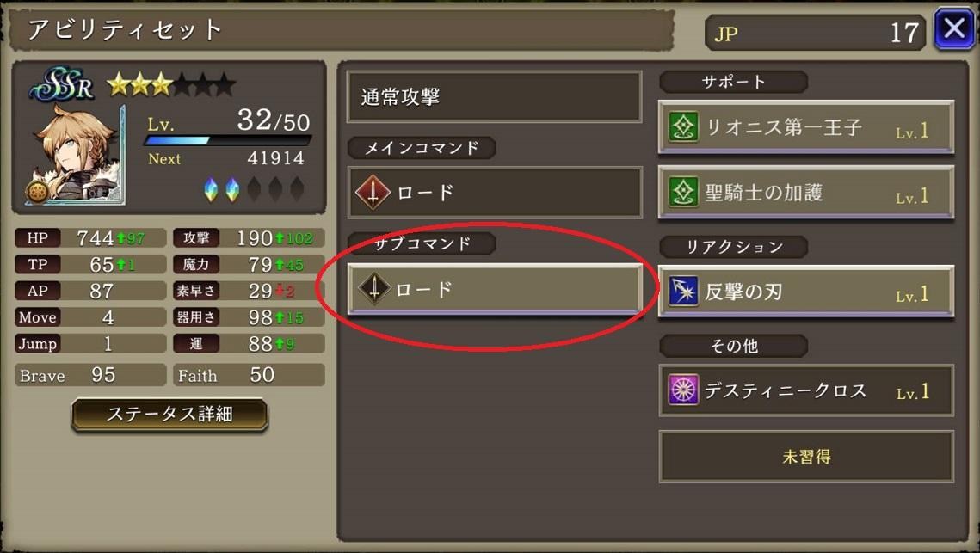The image size is (980, 553).
Task: Click the green icon beside 聖騎士の加護
Action: coord(683,192)
